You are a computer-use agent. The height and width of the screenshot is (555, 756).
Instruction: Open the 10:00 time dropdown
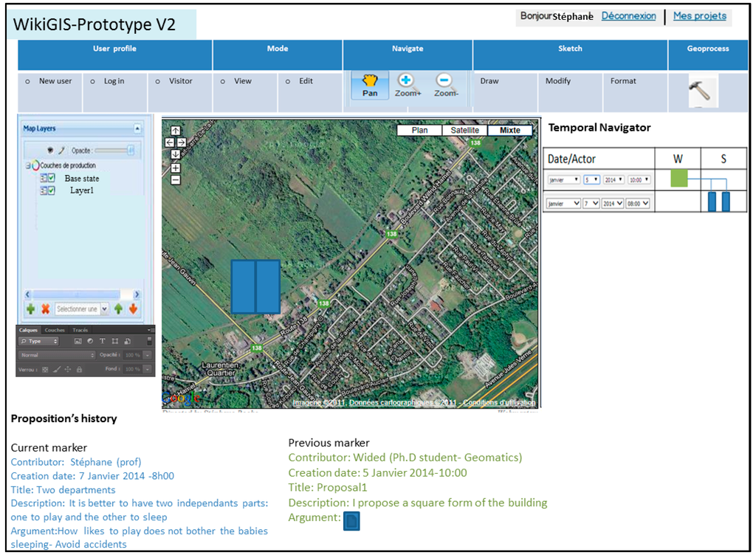pyautogui.click(x=639, y=179)
